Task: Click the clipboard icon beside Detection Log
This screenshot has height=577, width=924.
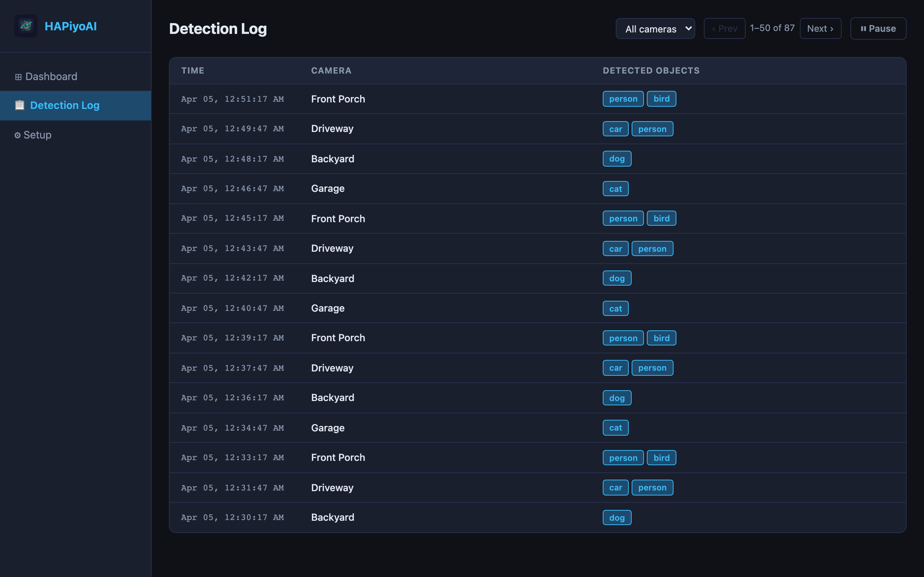Action: [x=19, y=105]
